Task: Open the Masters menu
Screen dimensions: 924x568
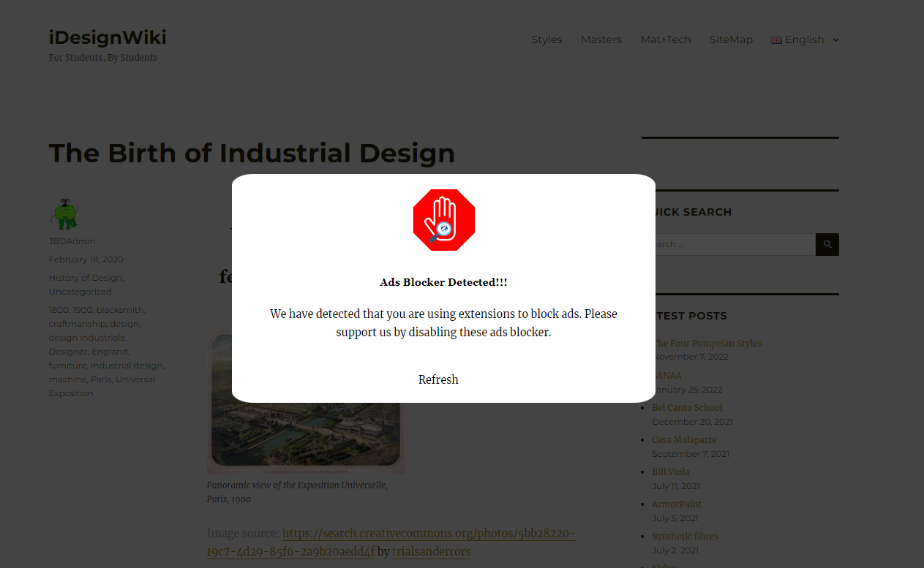Action: tap(601, 39)
